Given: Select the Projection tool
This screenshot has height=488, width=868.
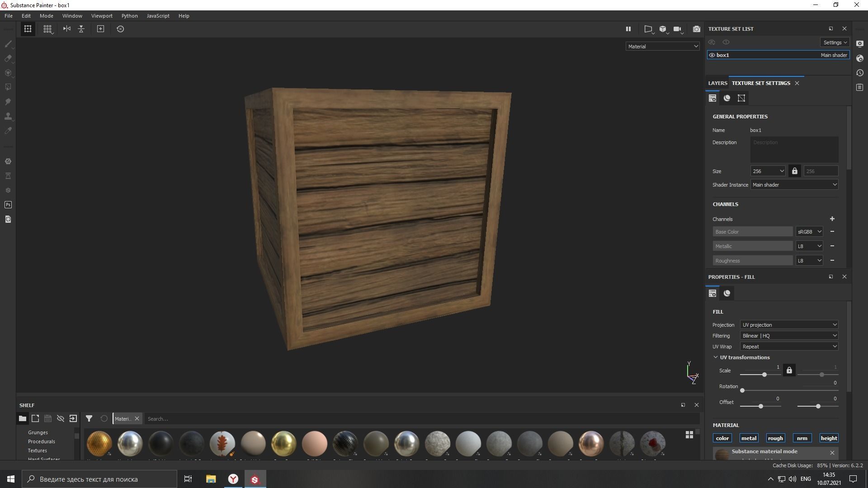Looking at the screenshot, I should coord(8,73).
